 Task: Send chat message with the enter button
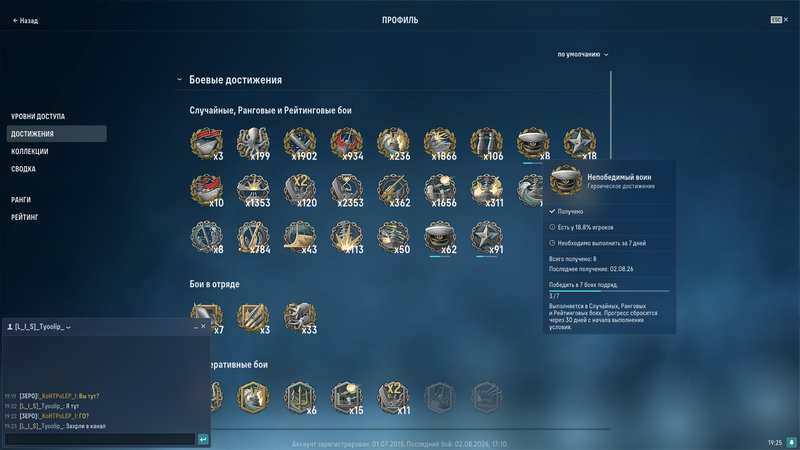click(x=203, y=439)
